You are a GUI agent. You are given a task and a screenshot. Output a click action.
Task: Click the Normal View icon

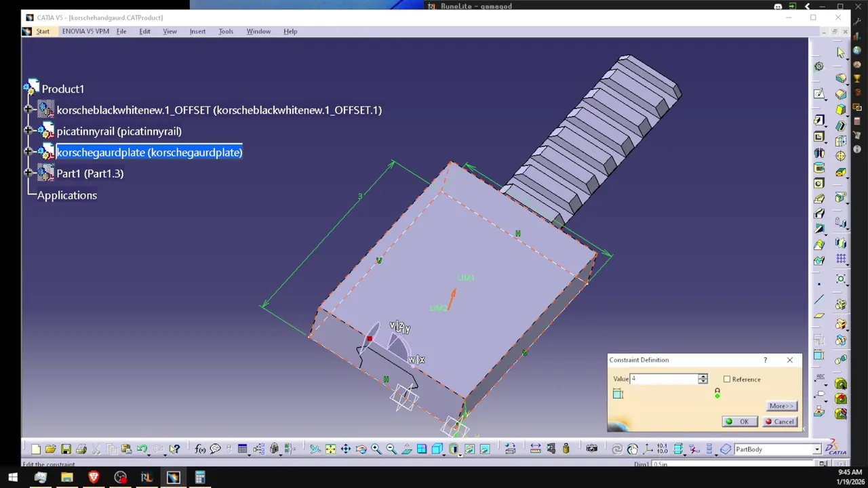(406, 449)
